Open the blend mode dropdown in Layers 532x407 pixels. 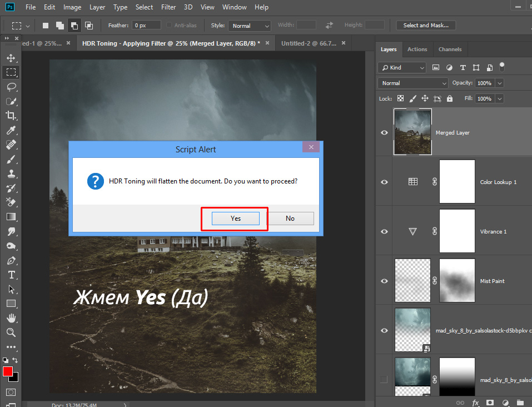pos(413,83)
